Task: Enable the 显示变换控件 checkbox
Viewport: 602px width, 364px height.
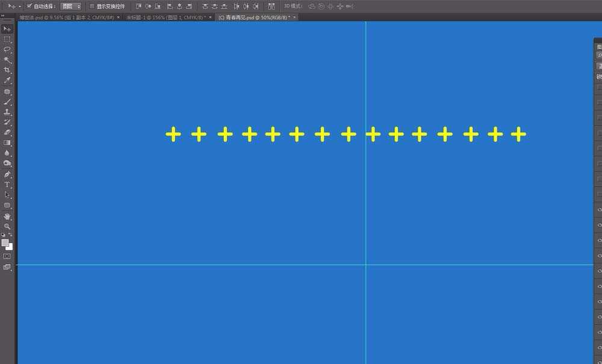Action: point(92,6)
